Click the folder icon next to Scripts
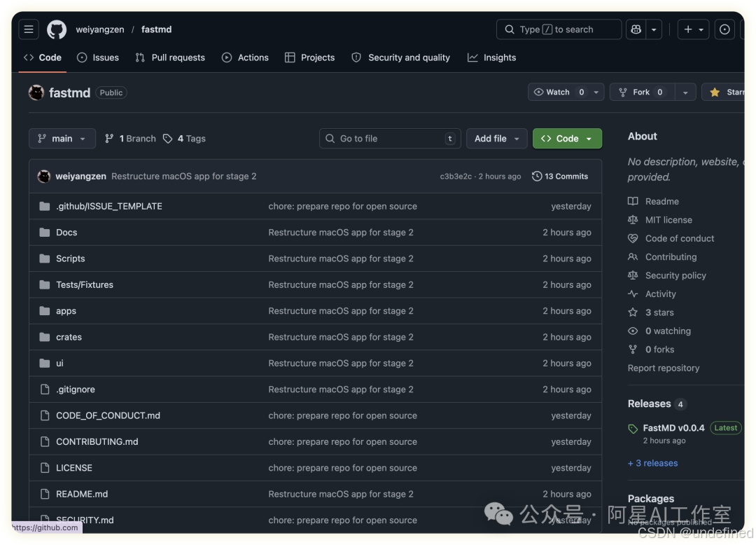 point(44,258)
